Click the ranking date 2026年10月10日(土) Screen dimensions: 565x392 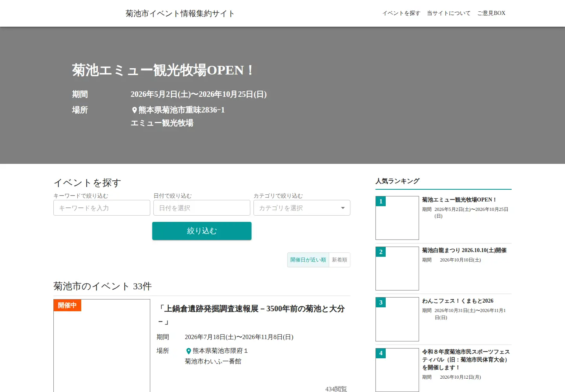(x=460, y=260)
